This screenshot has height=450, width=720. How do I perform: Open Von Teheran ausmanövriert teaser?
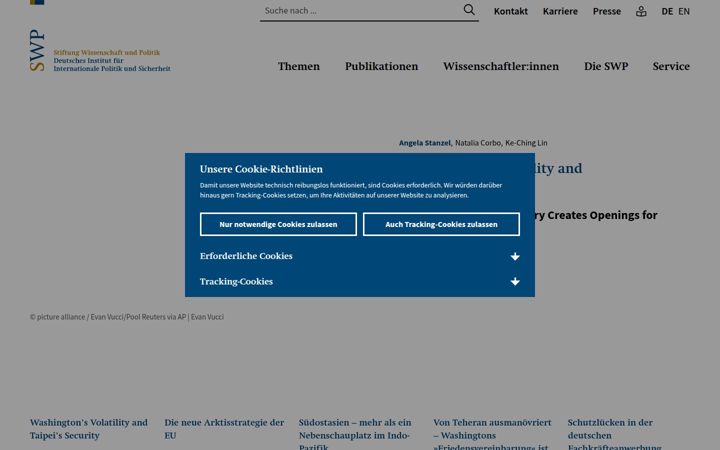[x=492, y=433]
